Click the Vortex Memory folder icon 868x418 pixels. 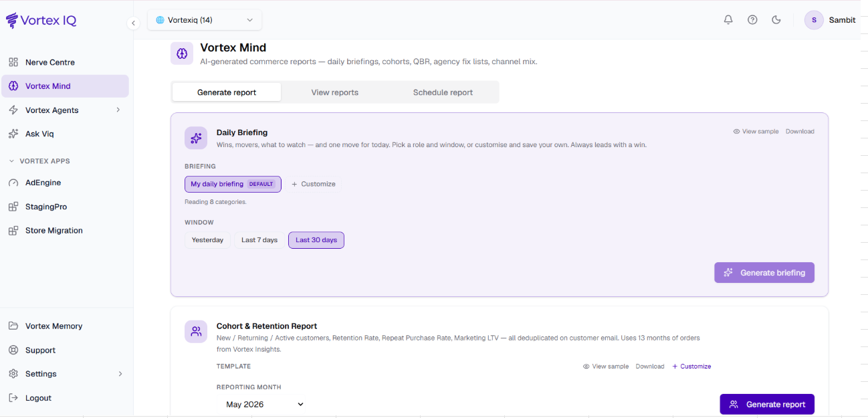click(x=13, y=326)
